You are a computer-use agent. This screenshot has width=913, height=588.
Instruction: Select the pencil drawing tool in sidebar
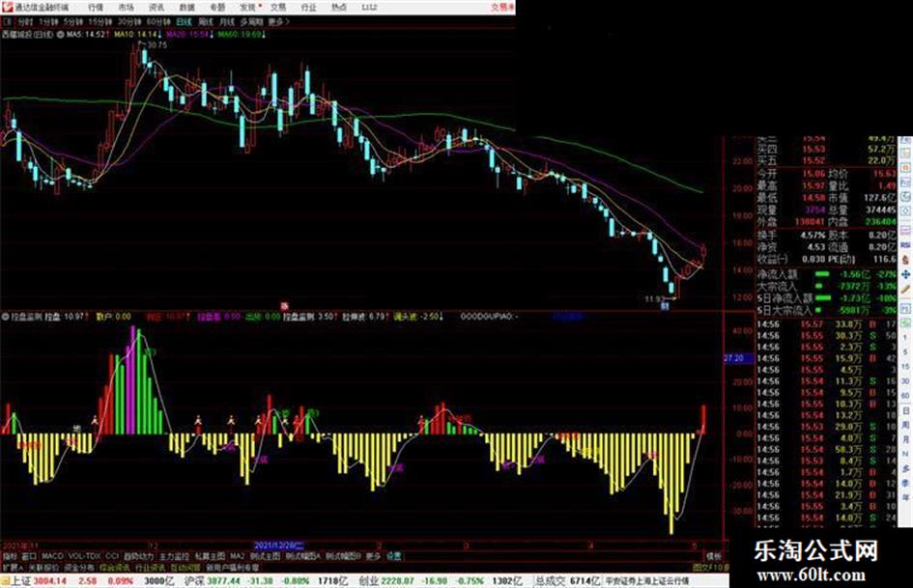[905, 289]
